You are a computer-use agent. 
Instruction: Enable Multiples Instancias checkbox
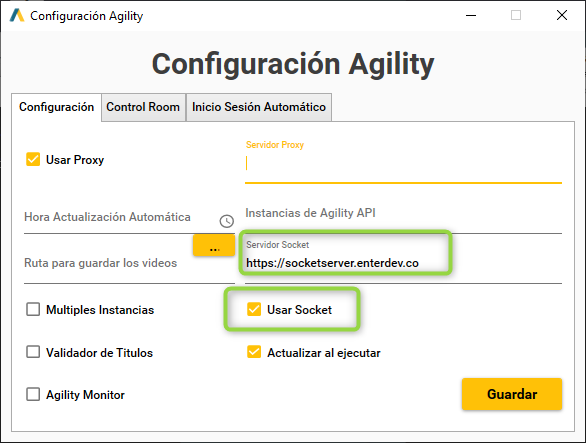pos(33,310)
